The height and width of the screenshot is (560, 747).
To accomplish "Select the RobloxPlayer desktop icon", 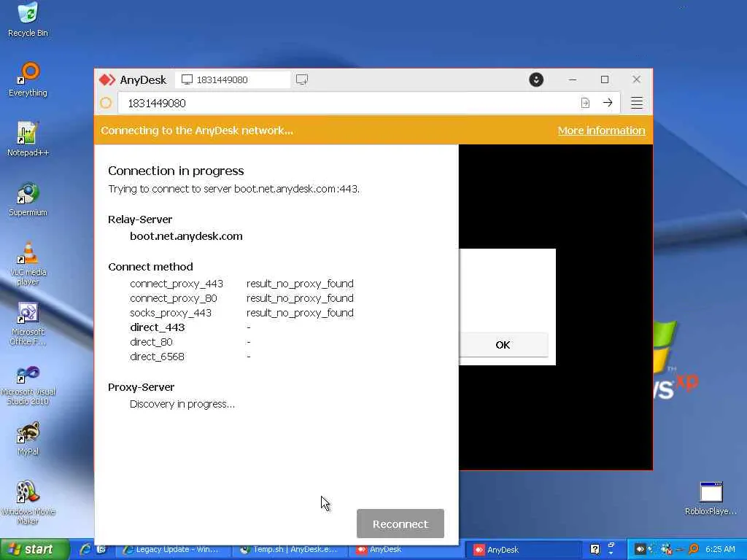I will (x=711, y=499).
